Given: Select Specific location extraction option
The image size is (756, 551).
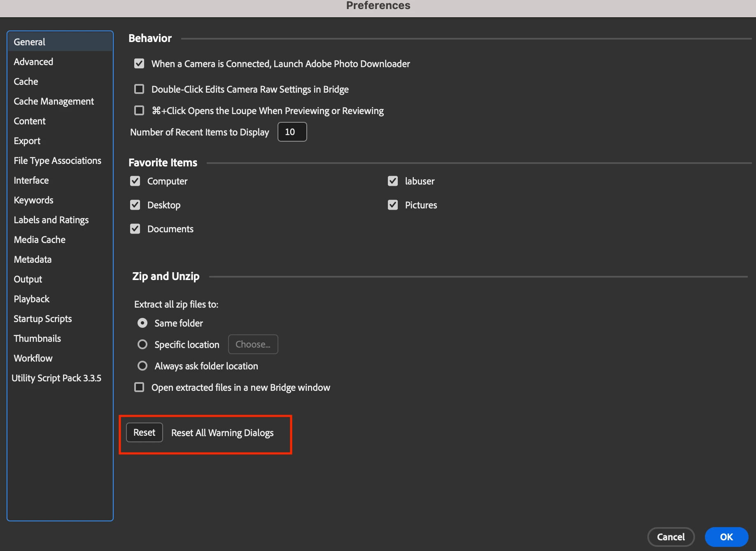Looking at the screenshot, I should click(x=142, y=344).
